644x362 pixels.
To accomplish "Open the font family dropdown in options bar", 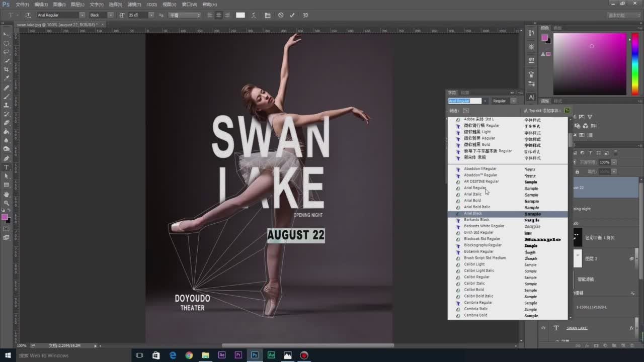I will [x=82, y=15].
